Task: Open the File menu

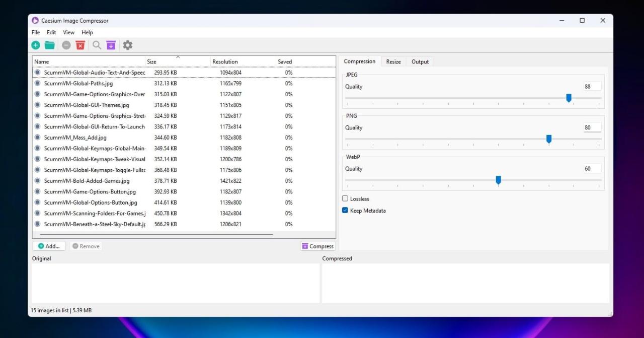Action: (36, 33)
